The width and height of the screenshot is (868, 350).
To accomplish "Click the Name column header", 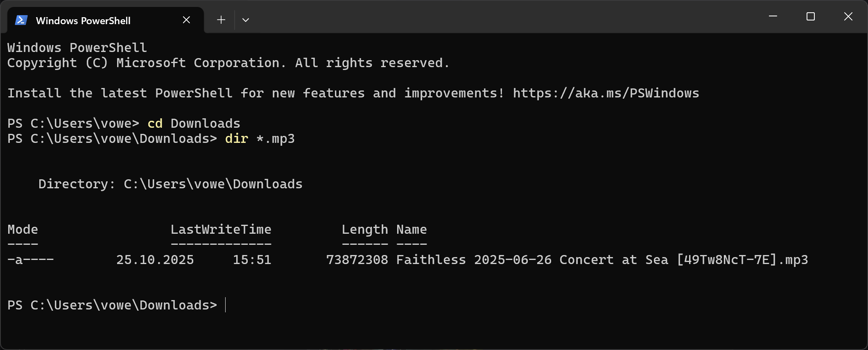I will tap(411, 230).
